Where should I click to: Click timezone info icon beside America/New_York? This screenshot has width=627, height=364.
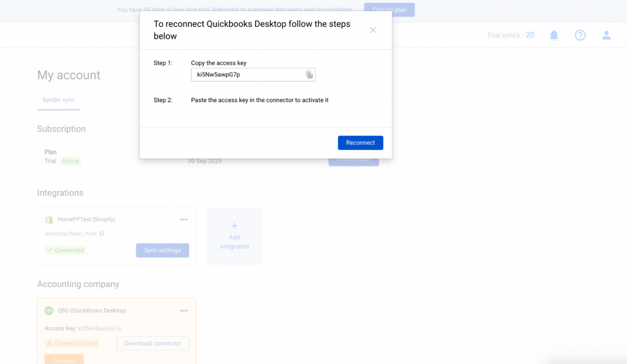pyautogui.click(x=102, y=234)
